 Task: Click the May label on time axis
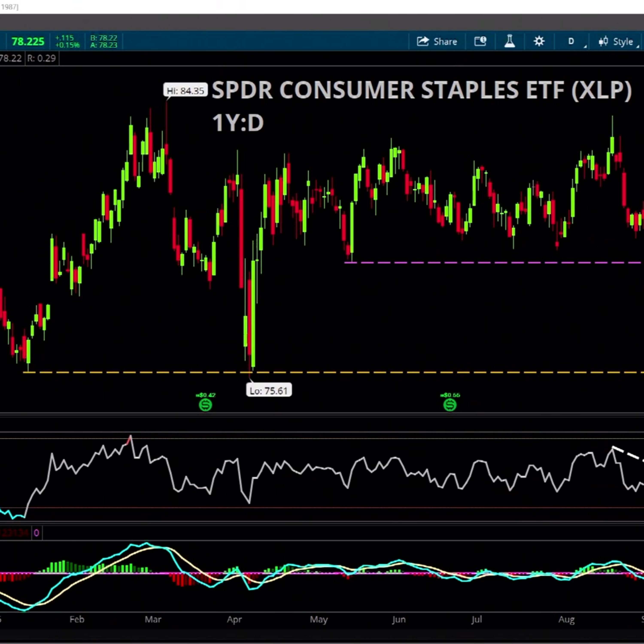pos(319,619)
